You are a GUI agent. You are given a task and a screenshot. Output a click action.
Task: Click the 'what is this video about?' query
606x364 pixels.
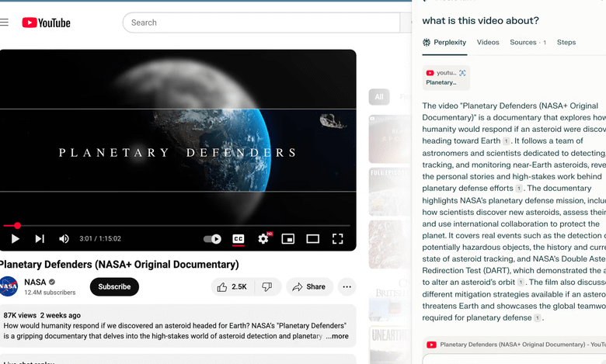coord(480,20)
